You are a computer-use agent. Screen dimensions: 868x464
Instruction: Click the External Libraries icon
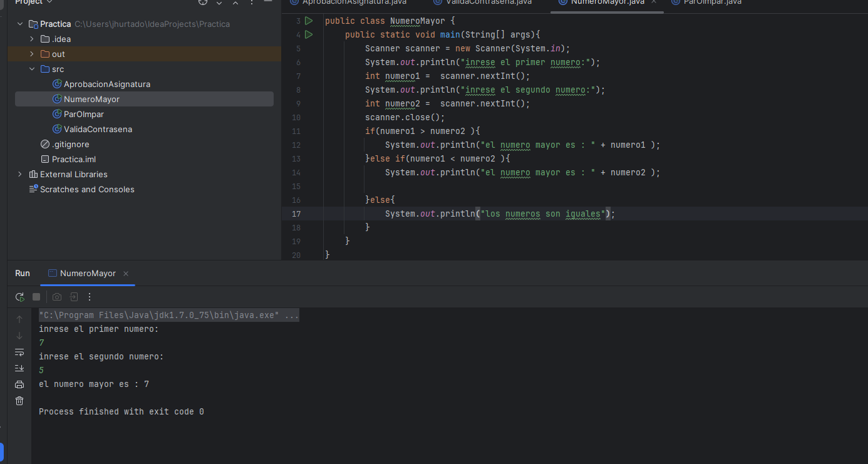click(33, 174)
